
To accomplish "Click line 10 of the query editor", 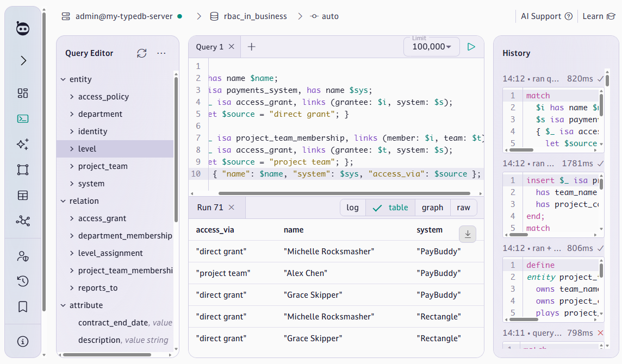I will click(336, 174).
